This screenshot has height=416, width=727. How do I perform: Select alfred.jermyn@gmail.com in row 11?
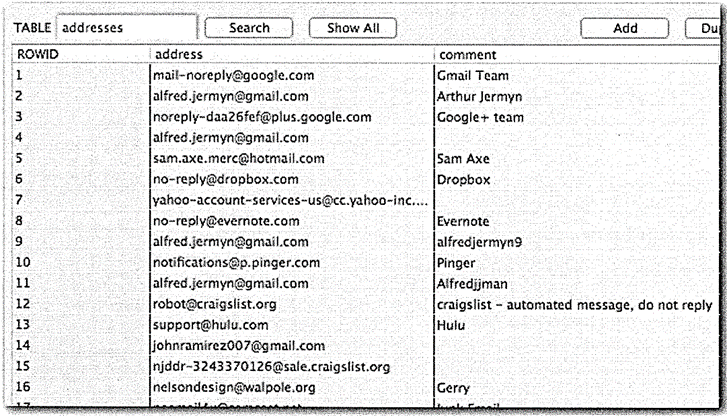[x=292, y=283]
